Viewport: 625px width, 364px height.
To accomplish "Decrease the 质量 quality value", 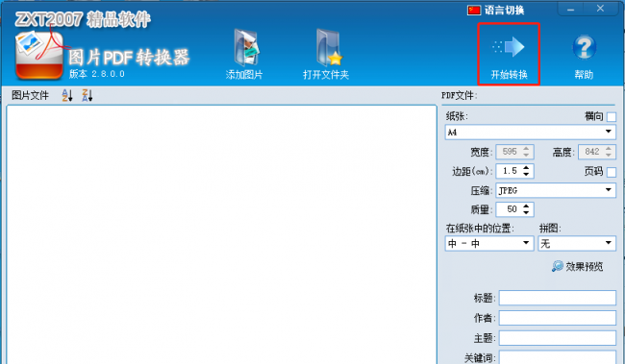I will 526,212.
